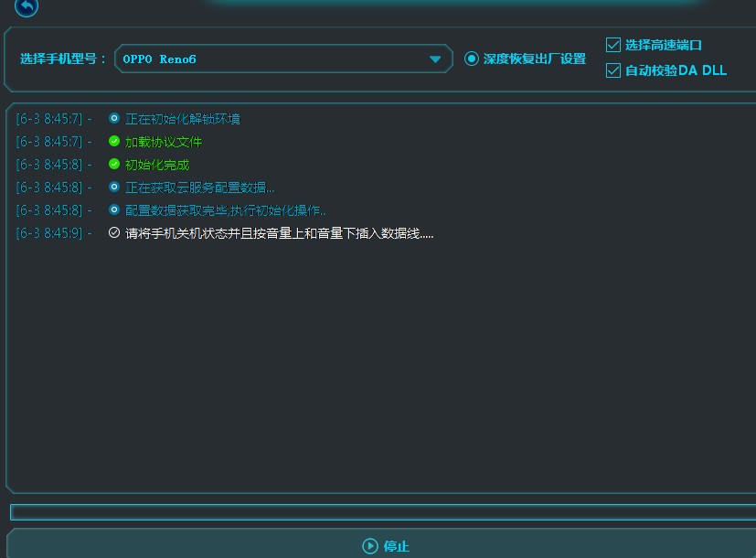
Task: Click log entry 加载协议文件
Action: (x=164, y=142)
